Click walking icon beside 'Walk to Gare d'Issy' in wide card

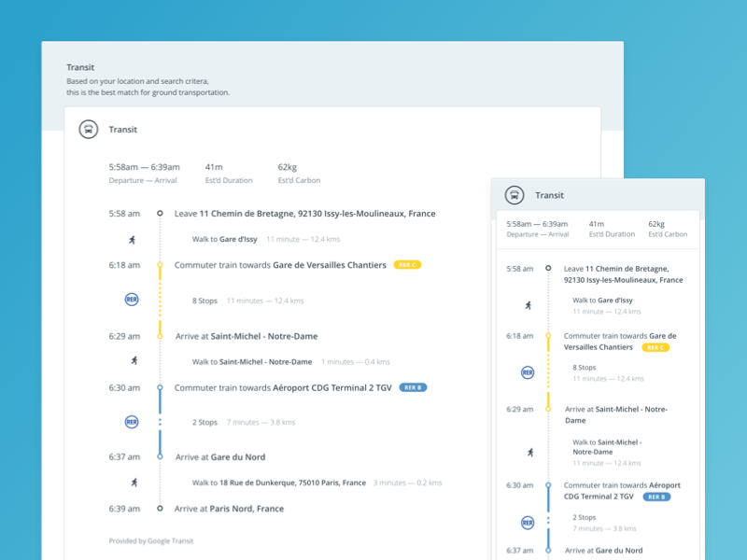(x=133, y=240)
